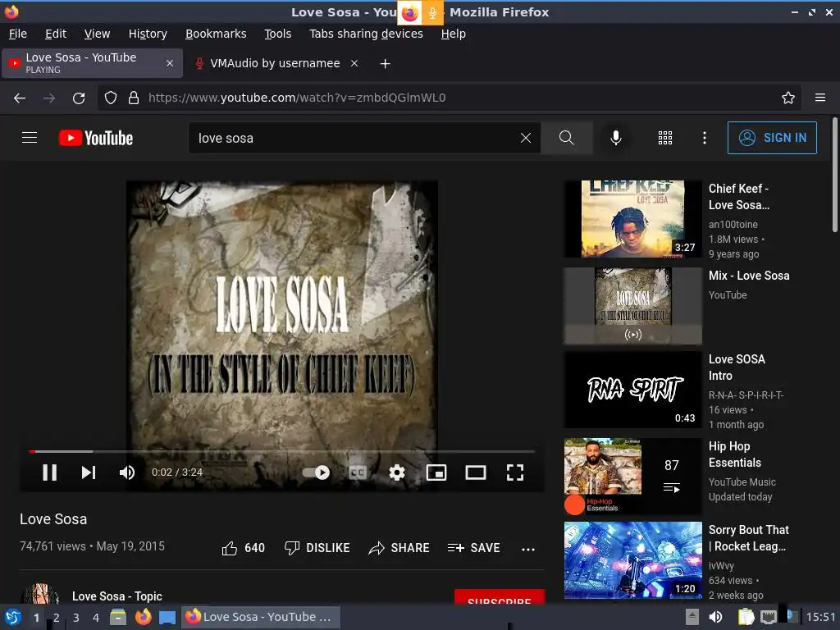Screen dimensions: 840x630
Task: Open YouTube three-dot settings menu
Action: [705, 138]
